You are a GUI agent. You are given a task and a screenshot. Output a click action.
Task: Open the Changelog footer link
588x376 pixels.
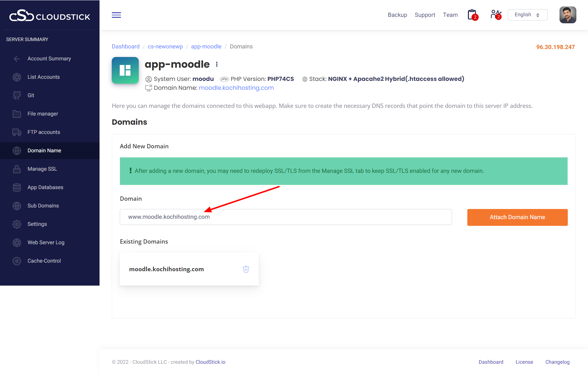pos(557,362)
